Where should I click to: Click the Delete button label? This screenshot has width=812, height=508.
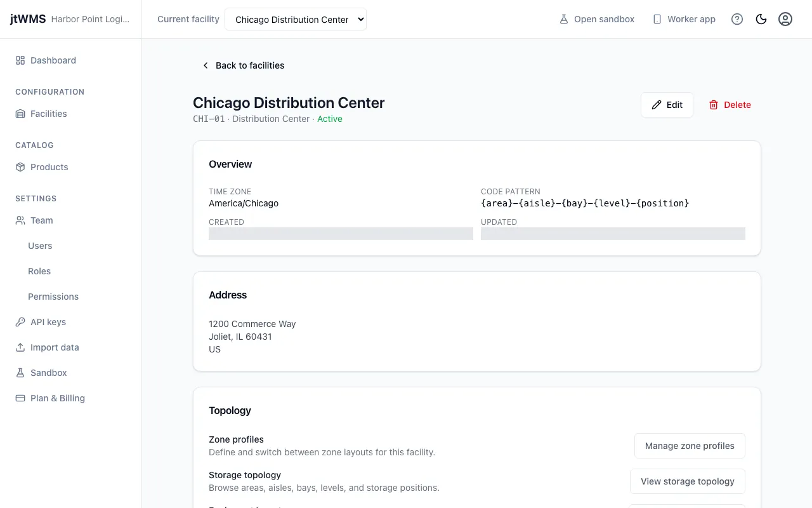point(737,105)
